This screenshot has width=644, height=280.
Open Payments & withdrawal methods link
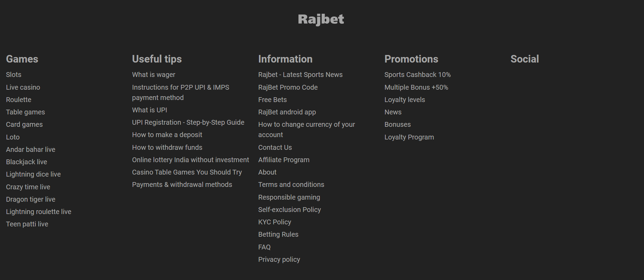pos(182,184)
